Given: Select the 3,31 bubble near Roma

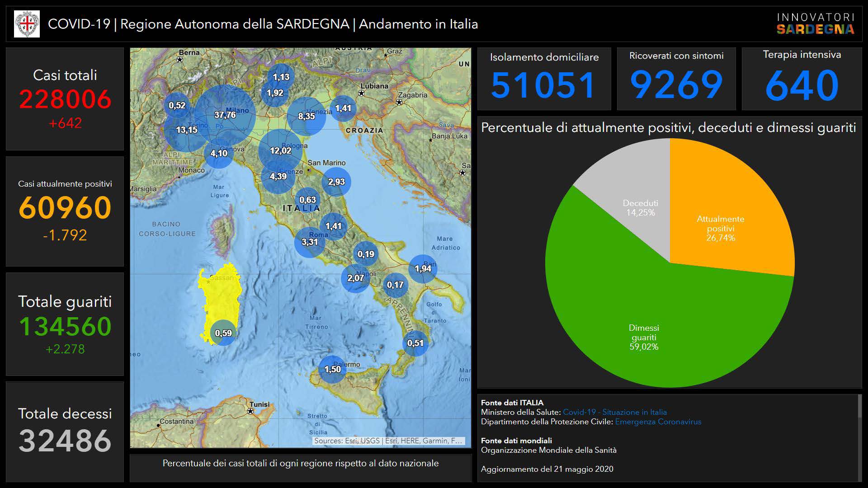Looking at the screenshot, I should (310, 242).
